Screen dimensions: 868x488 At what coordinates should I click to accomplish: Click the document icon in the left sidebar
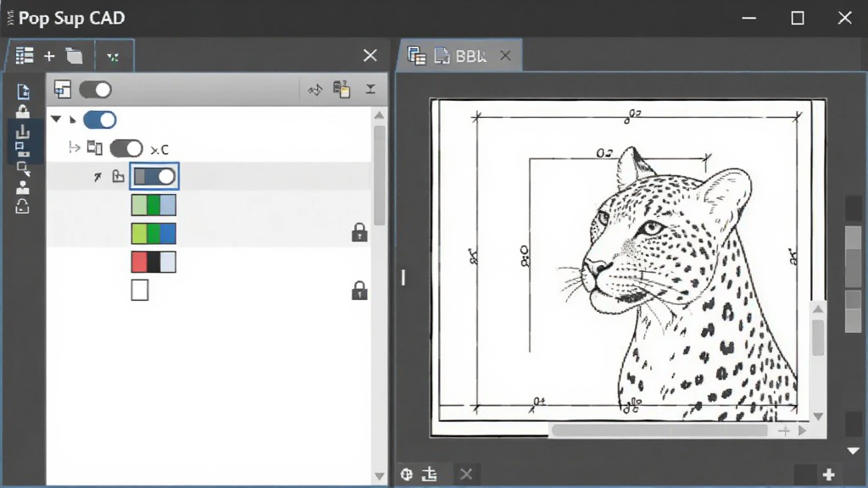point(23,91)
